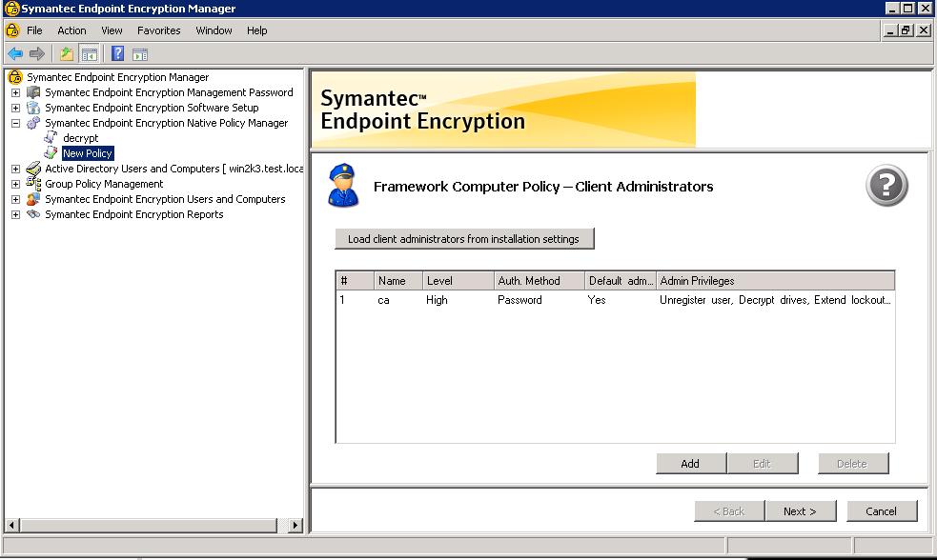
Task: Expand Symantec Endpoint Encryption Reports node
Action: (x=15, y=214)
